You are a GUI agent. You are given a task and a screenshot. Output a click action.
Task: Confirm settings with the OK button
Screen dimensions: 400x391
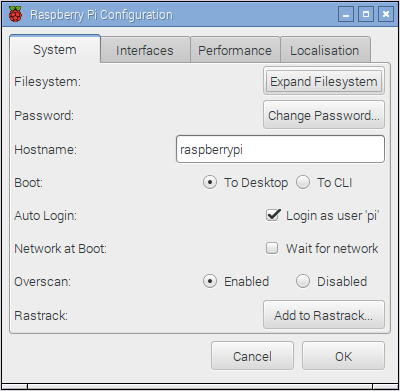[x=343, y=356]
